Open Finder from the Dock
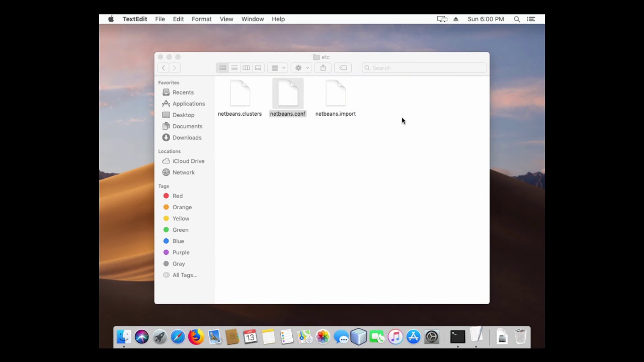Image resolution: width=644 pixels, height=362 pixels. coord(124,337)
